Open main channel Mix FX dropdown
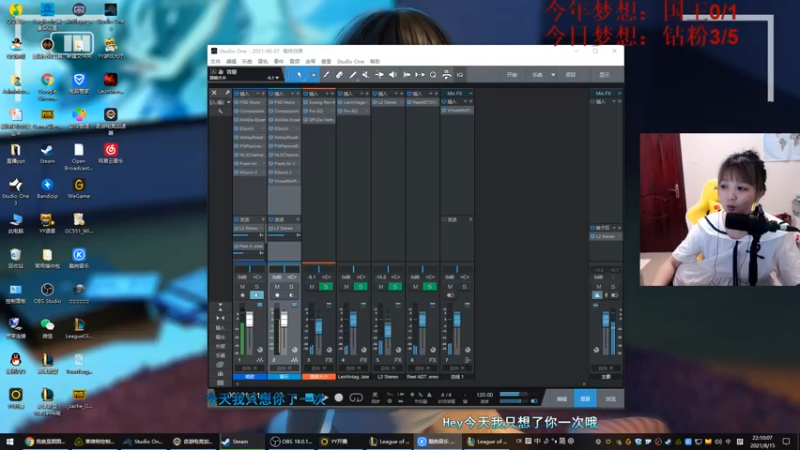Screen dimensions: 800x450 coord(619,93)
